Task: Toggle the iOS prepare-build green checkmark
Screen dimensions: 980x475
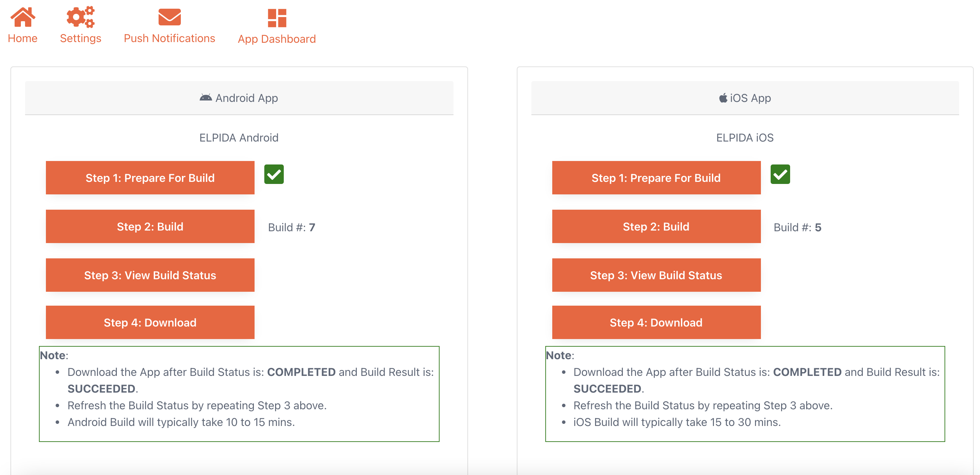Action: click(780, 175)
